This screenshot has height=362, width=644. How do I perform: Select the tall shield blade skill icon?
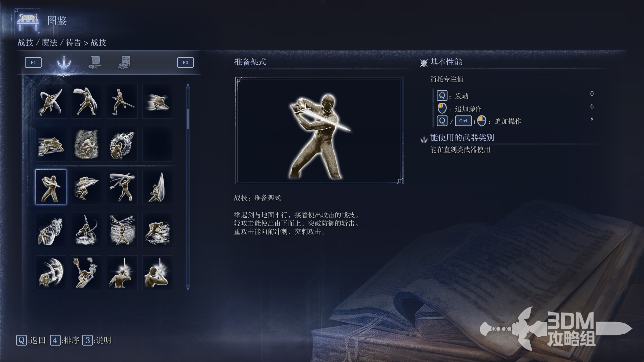pos(158,187)
